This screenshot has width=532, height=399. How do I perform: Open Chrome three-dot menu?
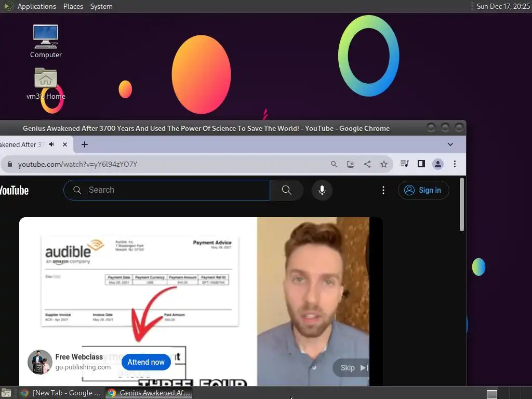click(x=455, y=164)
